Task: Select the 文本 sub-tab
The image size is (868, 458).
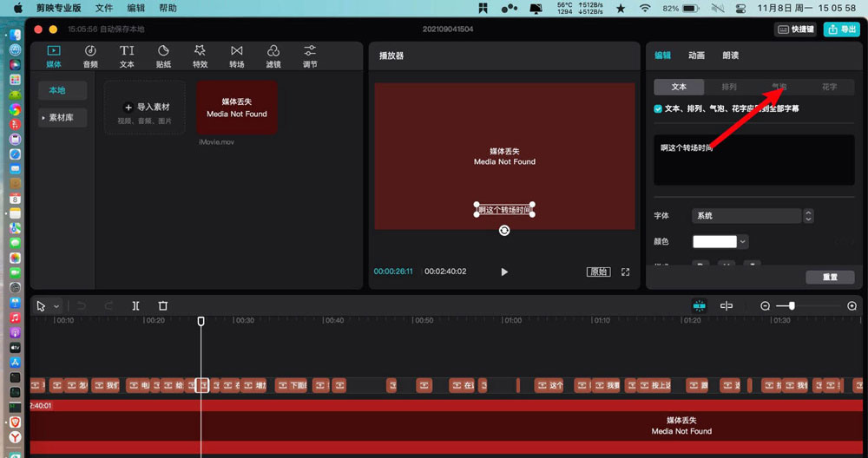Action: (680, 87)
